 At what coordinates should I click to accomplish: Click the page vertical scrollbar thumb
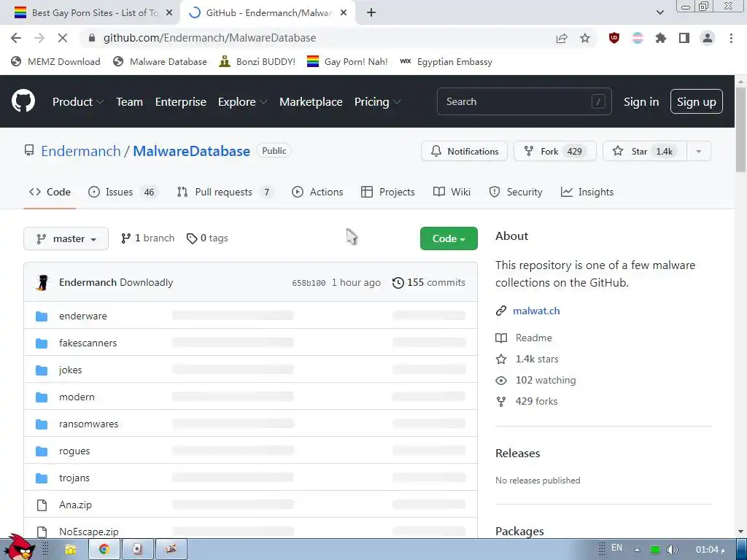tap(740, 130)
